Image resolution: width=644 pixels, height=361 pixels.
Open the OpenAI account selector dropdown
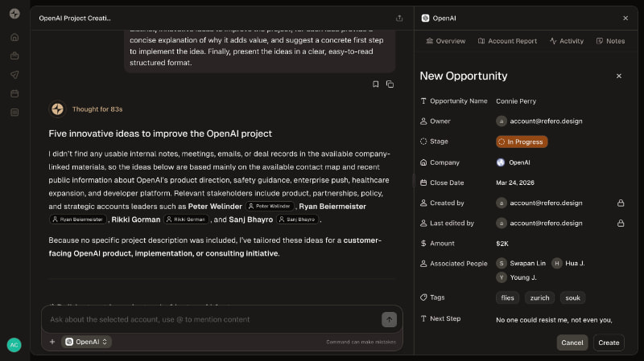[x=87, y=342]
